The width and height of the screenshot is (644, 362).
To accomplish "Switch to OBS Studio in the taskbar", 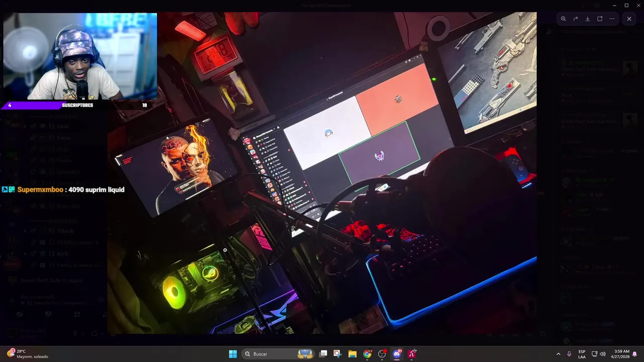I will [x=382, y=354].
